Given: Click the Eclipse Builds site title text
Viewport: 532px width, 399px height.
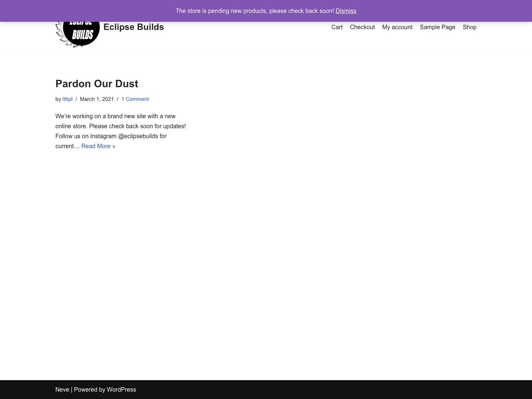Looking at the screenshot, I should [133, 27].
